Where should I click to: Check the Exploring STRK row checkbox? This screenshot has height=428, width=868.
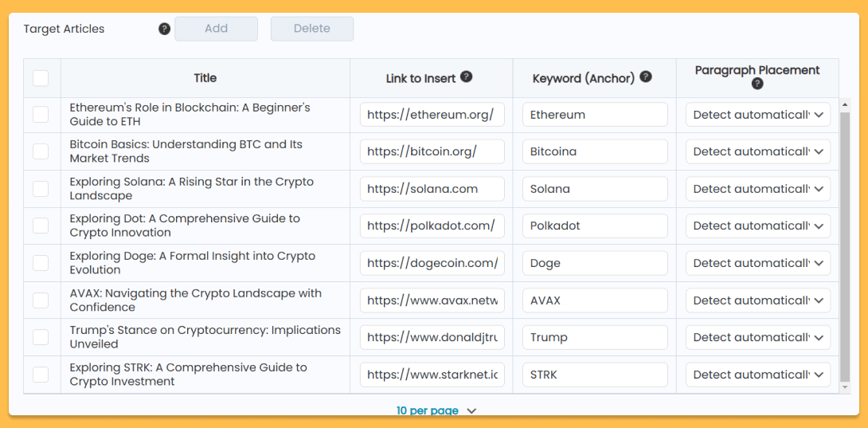tap(41, 375)
